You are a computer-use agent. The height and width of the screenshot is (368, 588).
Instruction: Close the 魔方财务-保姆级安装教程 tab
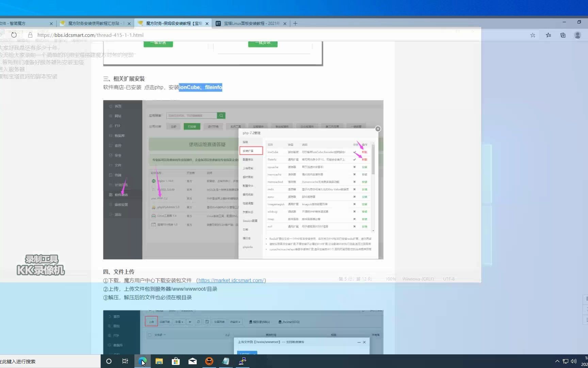pos(207,24)
